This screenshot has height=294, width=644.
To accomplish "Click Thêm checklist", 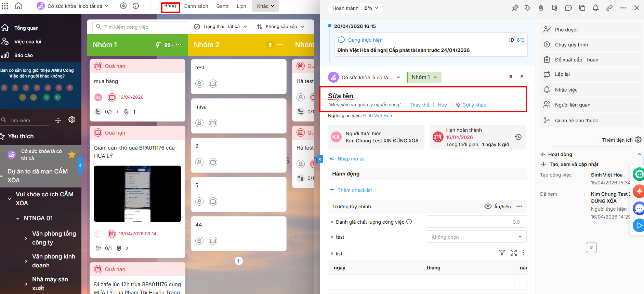I will pyautogui.click(x=351, y=190).
